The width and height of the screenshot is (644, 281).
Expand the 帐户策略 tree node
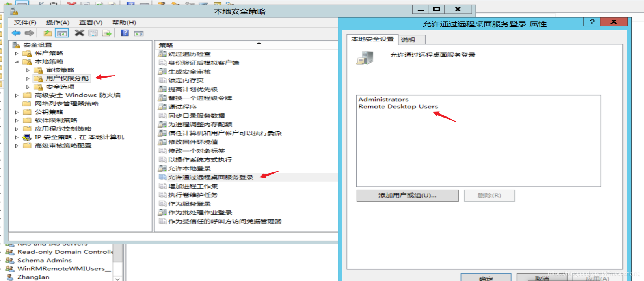[x=17, y=54]
